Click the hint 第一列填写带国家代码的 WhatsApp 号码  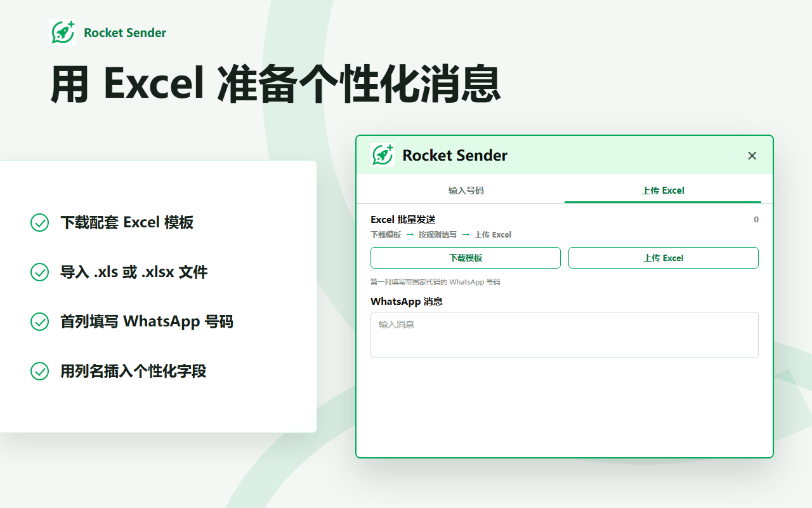(x=435, y=282)
